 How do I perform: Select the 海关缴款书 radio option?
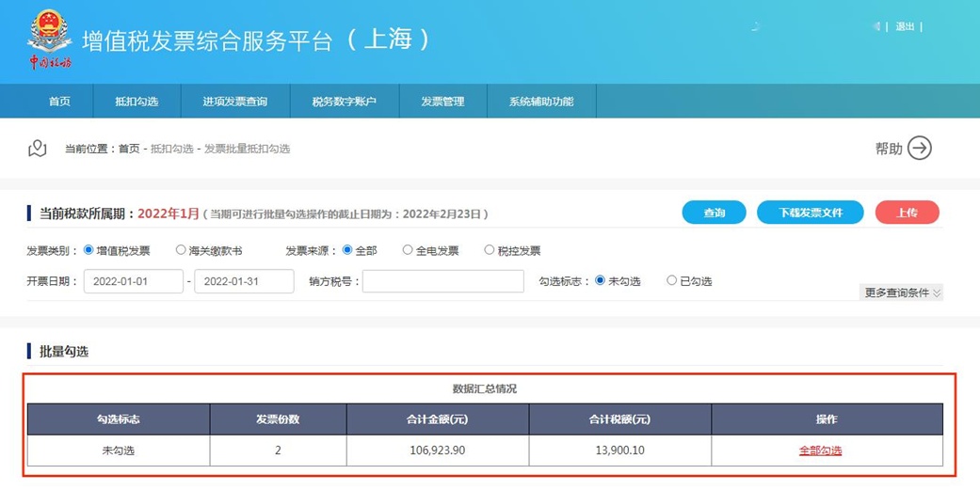(181, 250)
